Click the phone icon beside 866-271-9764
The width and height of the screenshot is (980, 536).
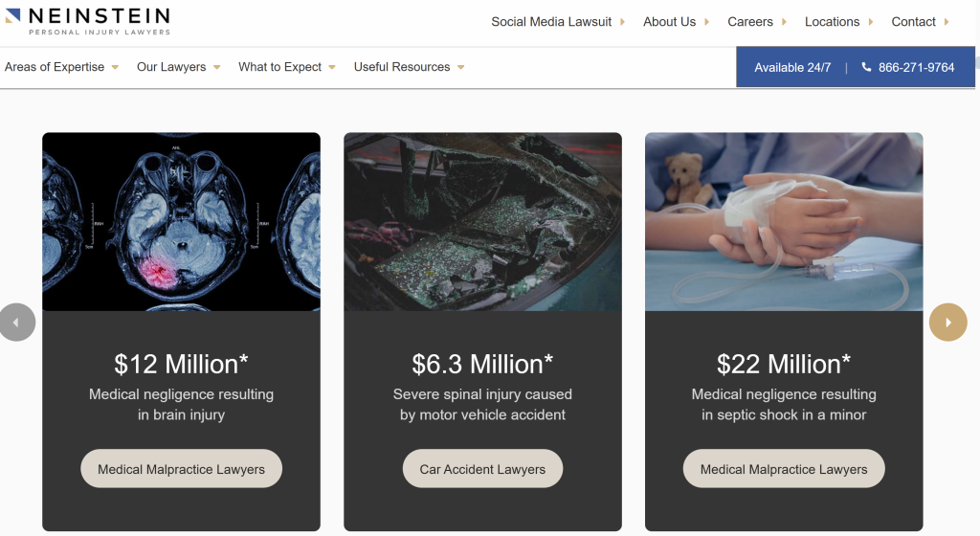(866, 67)
